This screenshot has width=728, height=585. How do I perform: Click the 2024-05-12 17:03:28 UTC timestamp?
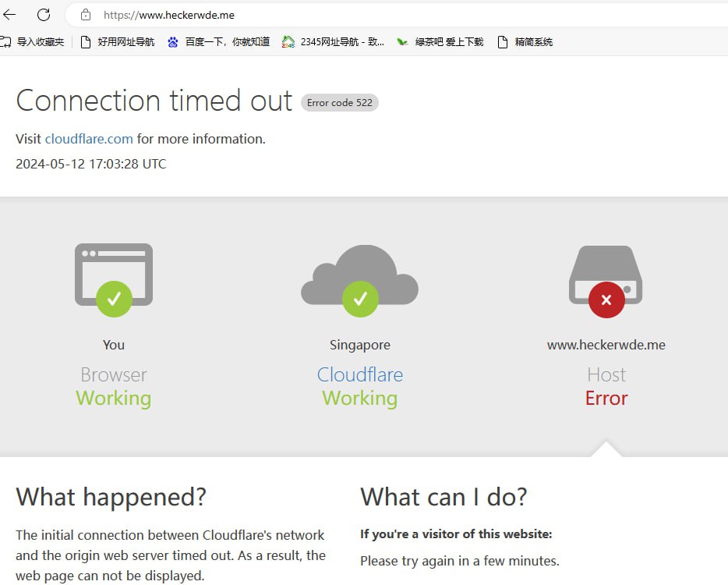(x=91, y=164)
